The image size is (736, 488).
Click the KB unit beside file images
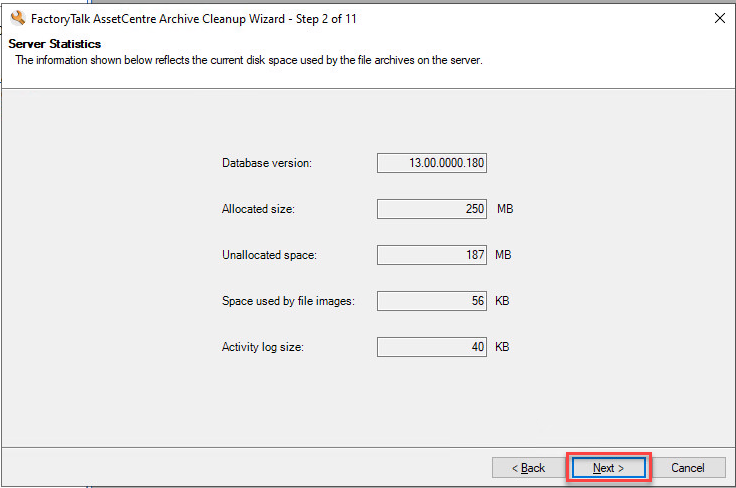click(502, 301)
